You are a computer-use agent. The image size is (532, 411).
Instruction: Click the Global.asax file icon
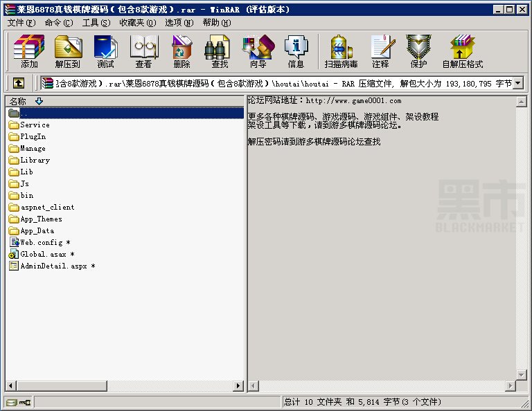[x=14, y=254]
